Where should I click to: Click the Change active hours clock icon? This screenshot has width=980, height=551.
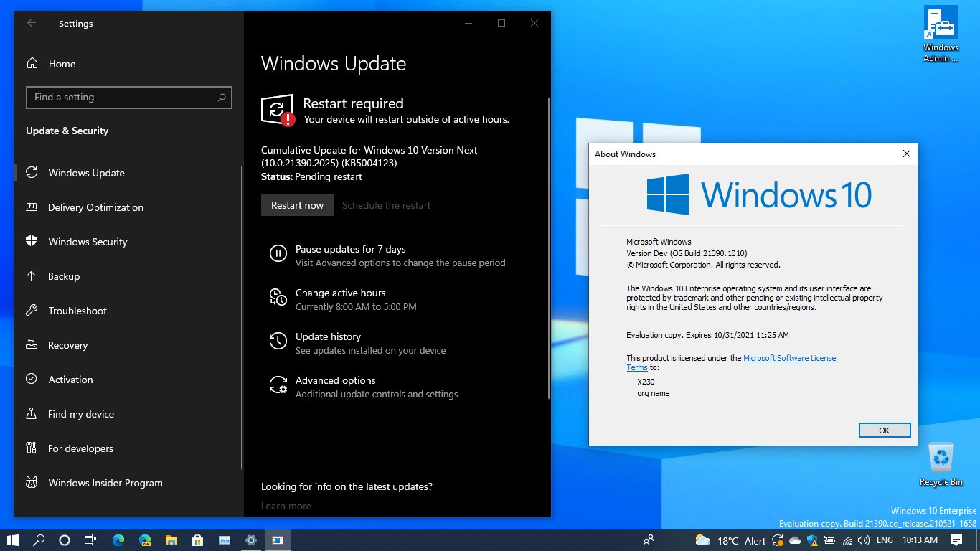(278, 297)
